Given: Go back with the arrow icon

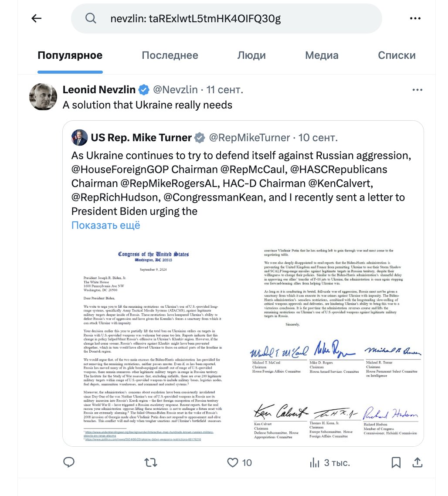Looking at the screenshot, I should 36,18.
